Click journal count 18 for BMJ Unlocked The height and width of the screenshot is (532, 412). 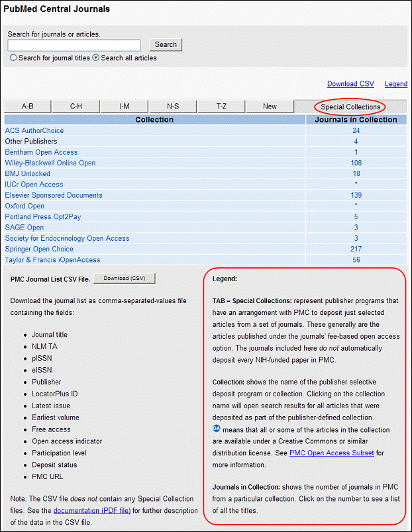[x=356, y=174]
